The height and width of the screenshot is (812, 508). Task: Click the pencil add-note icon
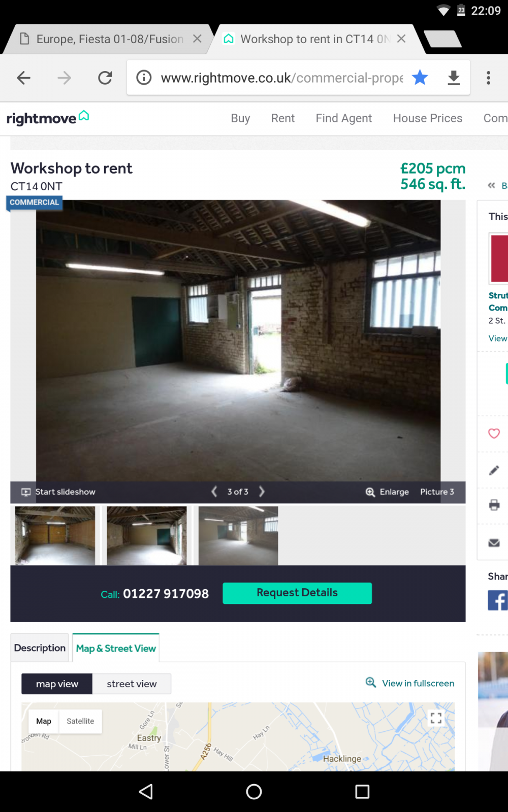pos(494,470)
